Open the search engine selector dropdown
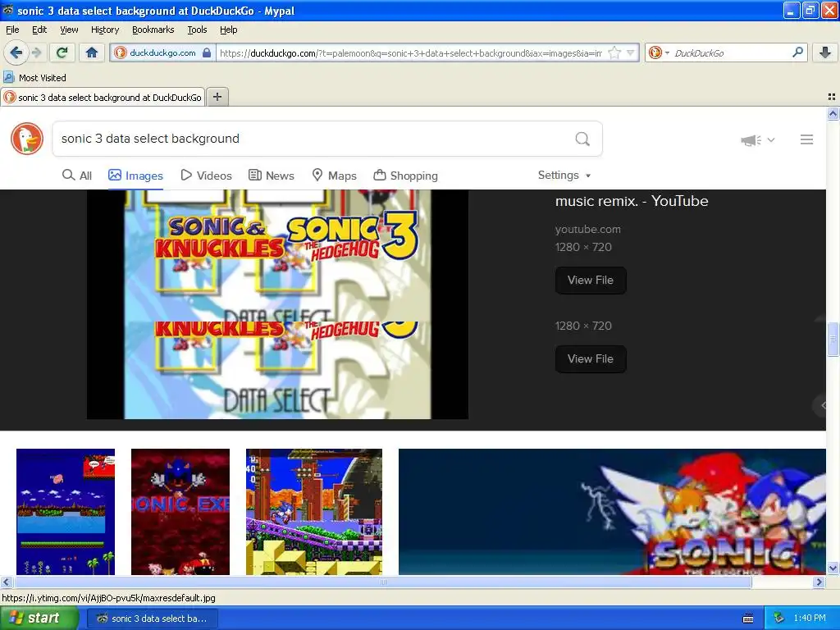 659,52
